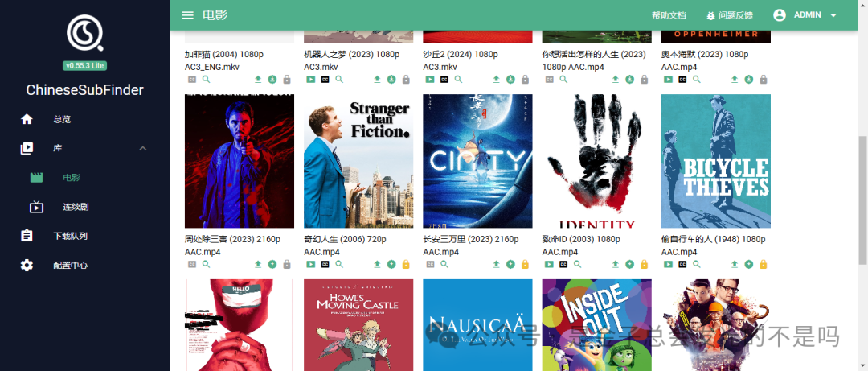
Task: Click the download icon under 奇幻人生
Action: pyautogui.click(x=391, y=264)
